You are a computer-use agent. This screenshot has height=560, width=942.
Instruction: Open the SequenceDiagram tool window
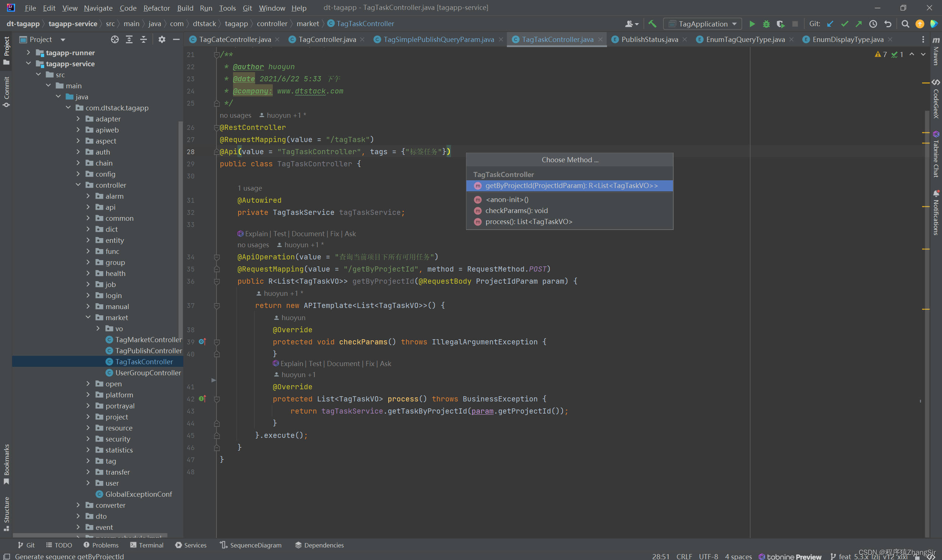251,545
